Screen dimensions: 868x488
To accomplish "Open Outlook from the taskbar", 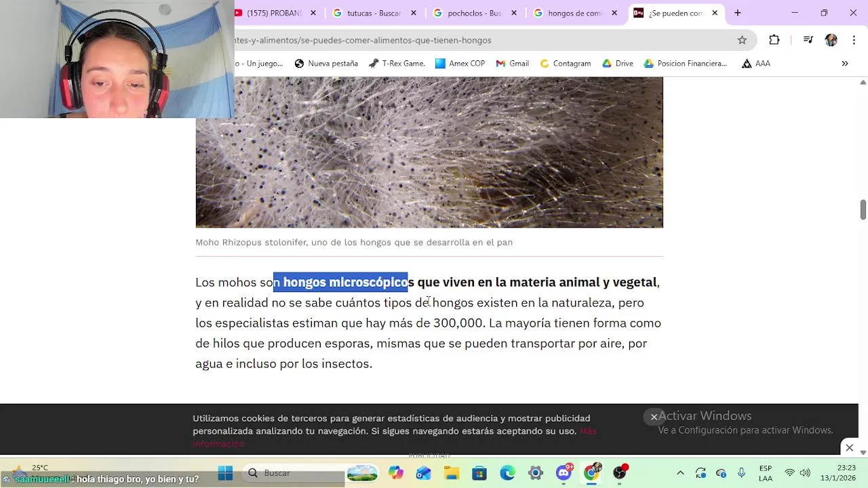I will coord(423,472).
